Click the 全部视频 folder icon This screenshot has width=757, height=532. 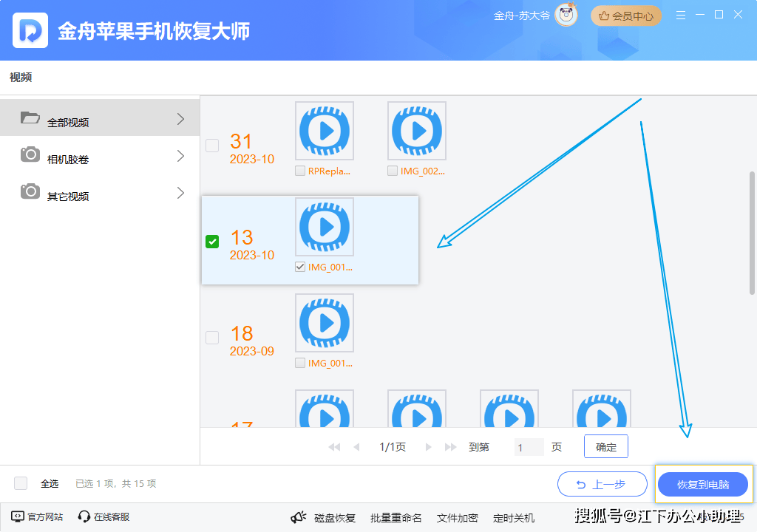[30, 117]
